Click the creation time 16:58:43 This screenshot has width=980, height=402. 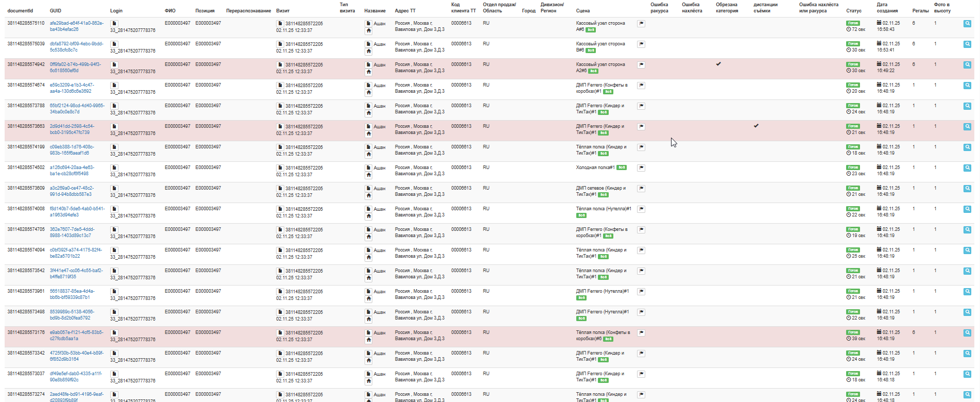(886, 29)
